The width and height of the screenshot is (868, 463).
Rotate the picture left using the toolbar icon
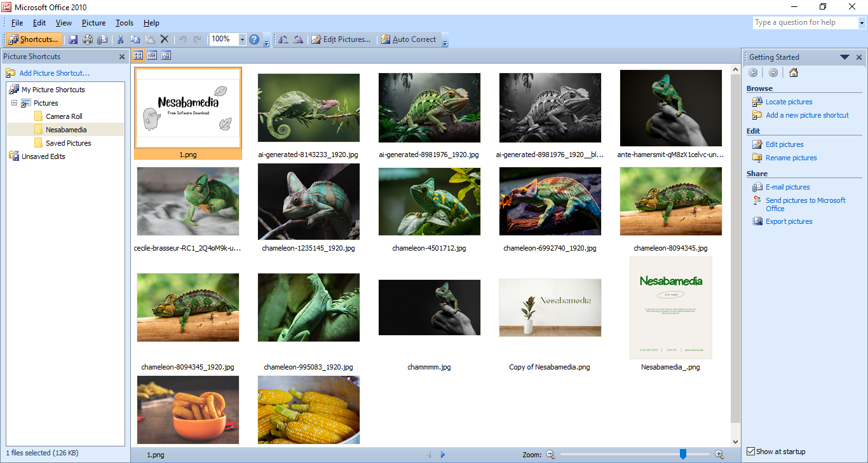coord(283,39)
